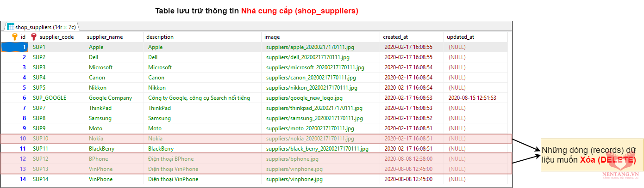Click the yellow primary key icon beside id
Viewport: 644px width, 188px height.
(14, 36)
